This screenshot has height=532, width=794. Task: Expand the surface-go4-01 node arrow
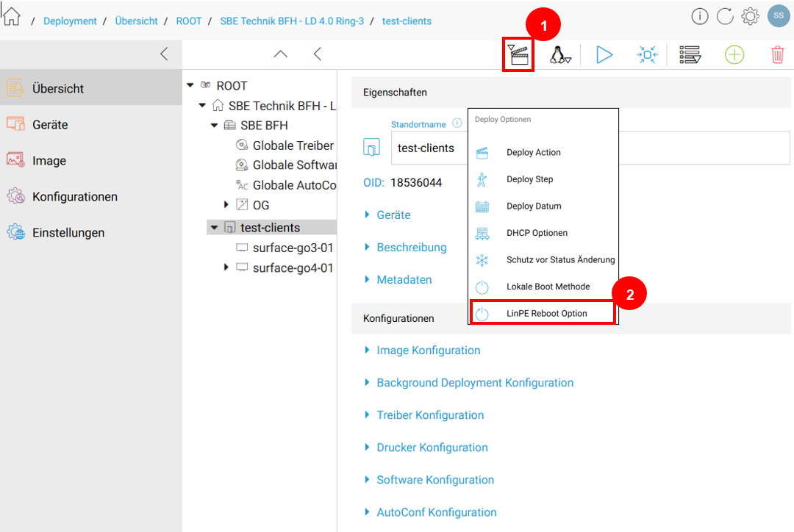pyautogui.click(x=226, y=267)
